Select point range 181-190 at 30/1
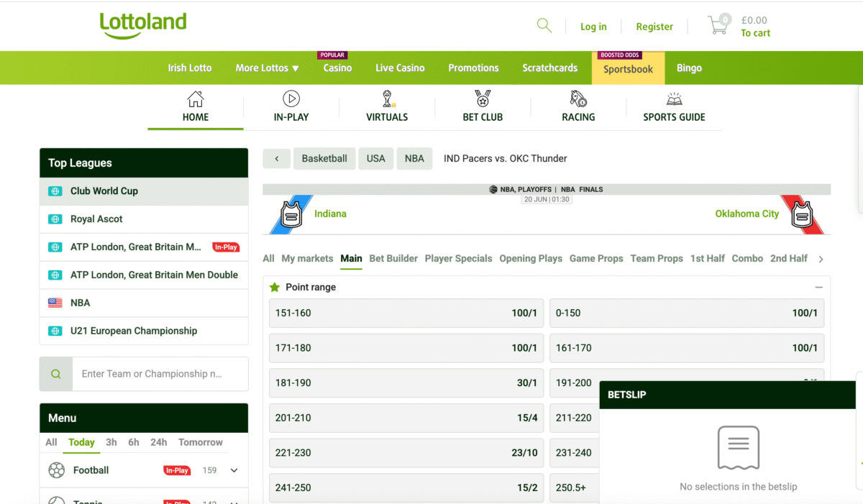This screenshot has width=863, height=504. click(406, 383)
